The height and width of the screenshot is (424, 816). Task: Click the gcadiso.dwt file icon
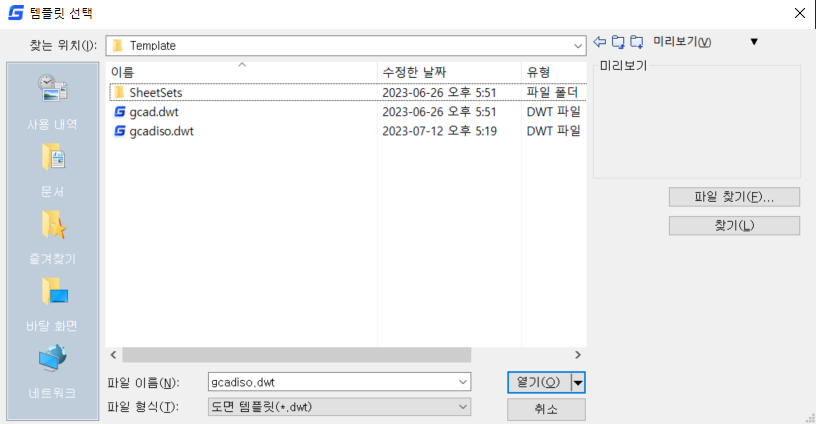(x=120, y=131)
